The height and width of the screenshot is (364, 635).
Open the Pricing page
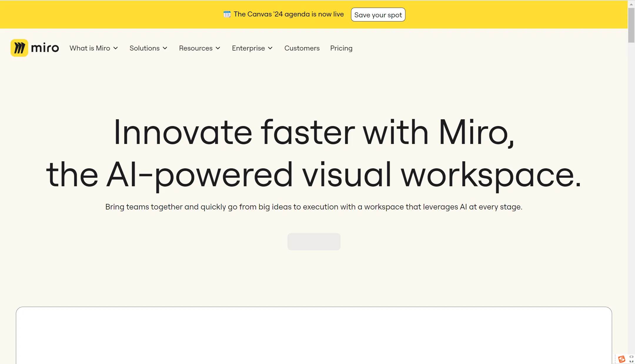341,48
